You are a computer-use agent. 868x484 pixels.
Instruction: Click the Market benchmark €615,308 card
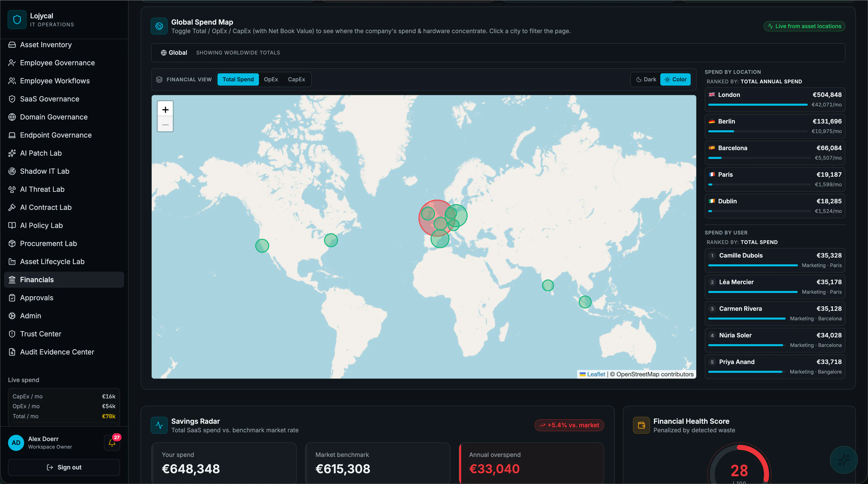pyautogui.click(x=377, y=463)
